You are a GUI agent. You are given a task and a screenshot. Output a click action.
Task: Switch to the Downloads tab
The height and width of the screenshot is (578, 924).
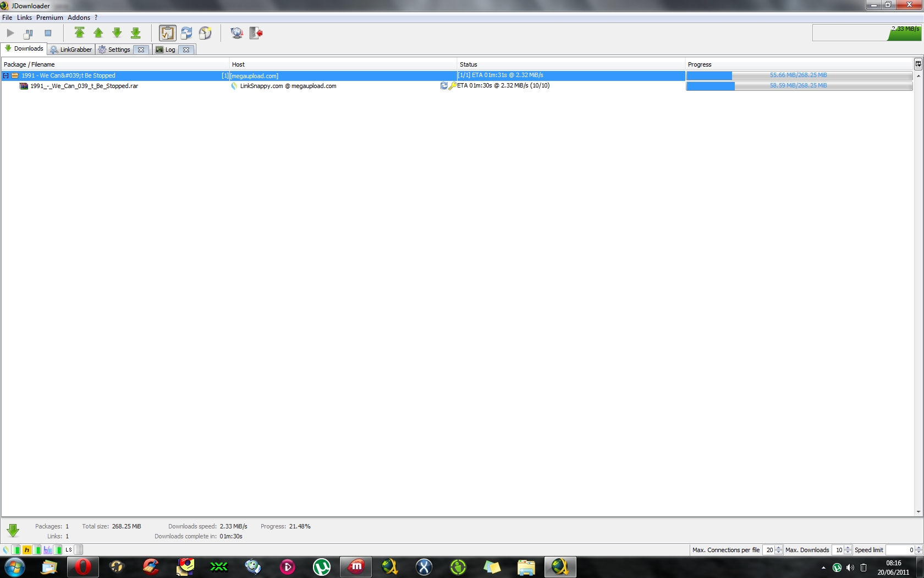pyautogui.click(x=24, y=48)
